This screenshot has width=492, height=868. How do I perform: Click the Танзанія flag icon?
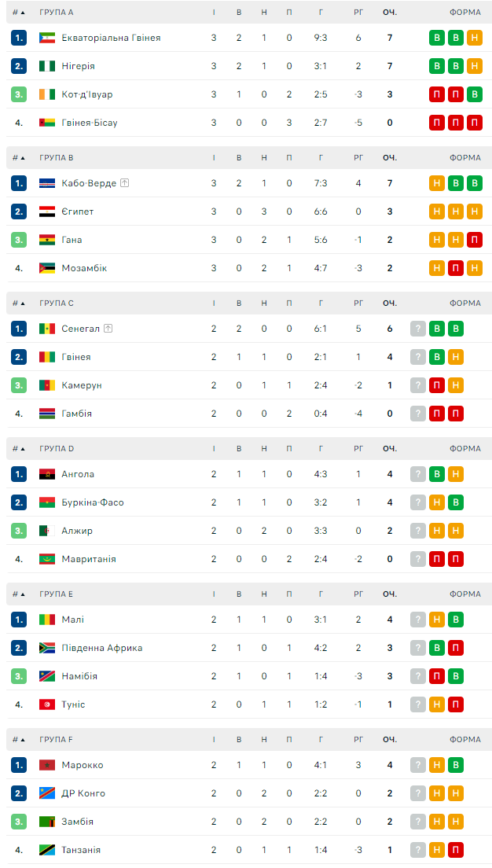(x=47, y=850)
